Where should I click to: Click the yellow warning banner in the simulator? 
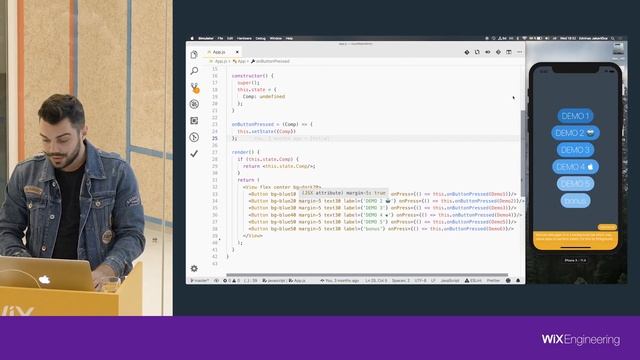pyautogui.click(x=575, y=240)
